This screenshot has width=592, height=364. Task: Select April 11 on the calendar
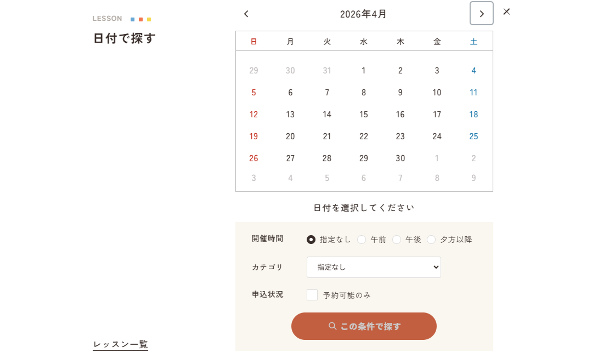tap(473, 93)
